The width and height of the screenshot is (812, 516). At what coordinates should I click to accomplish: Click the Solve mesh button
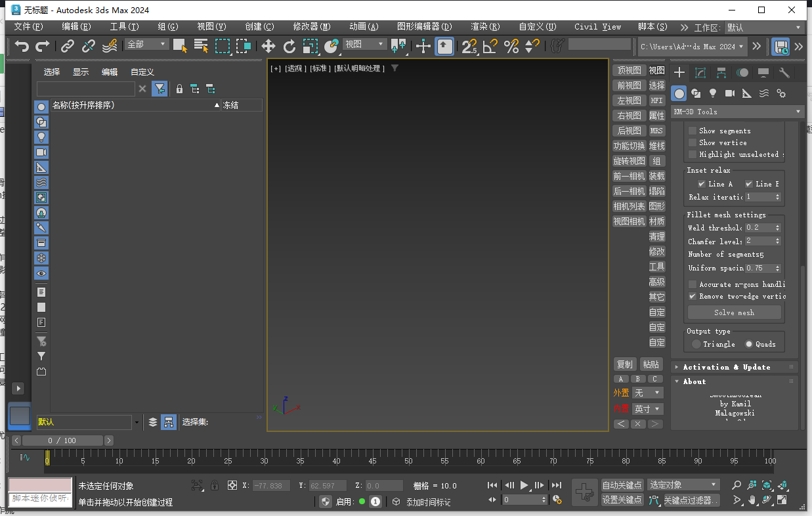(x=734, y=312)
